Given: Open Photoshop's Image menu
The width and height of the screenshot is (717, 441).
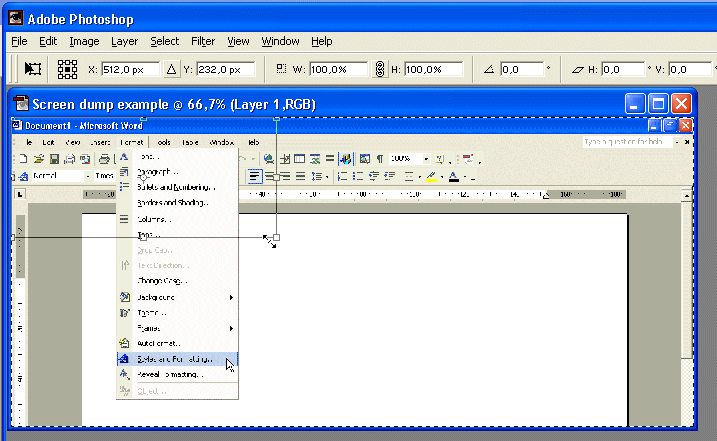Looking at the screenshot, I should point(84,41).
